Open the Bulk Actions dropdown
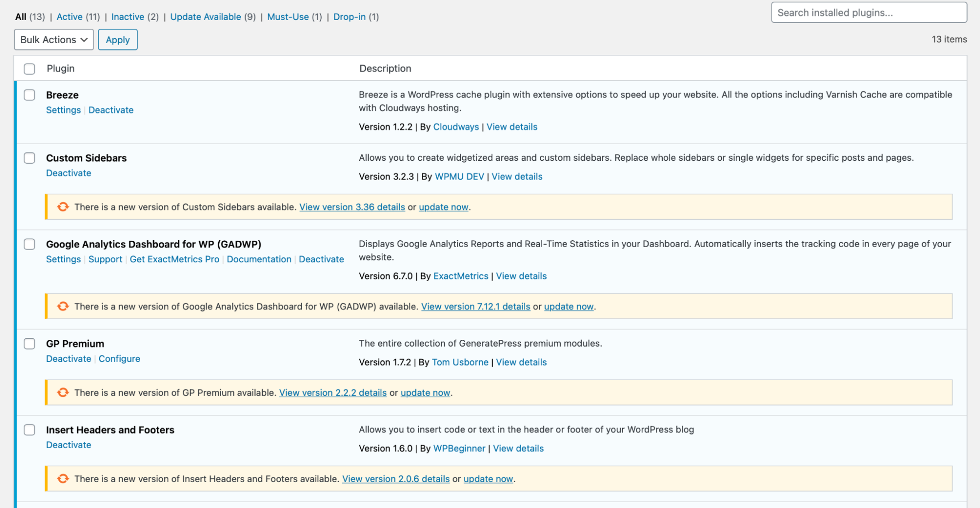 pos(53,40)
